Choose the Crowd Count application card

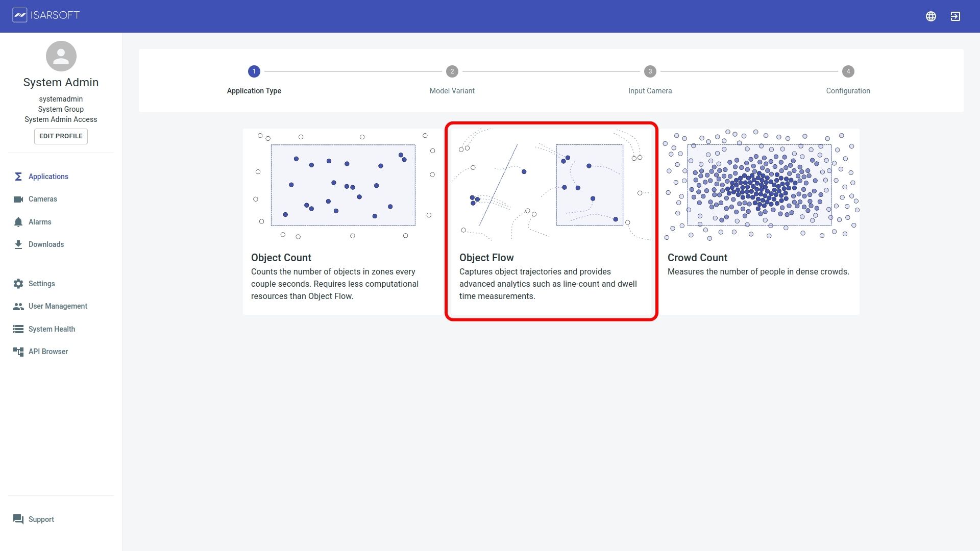pyautogui.click(x=759, y=221)
